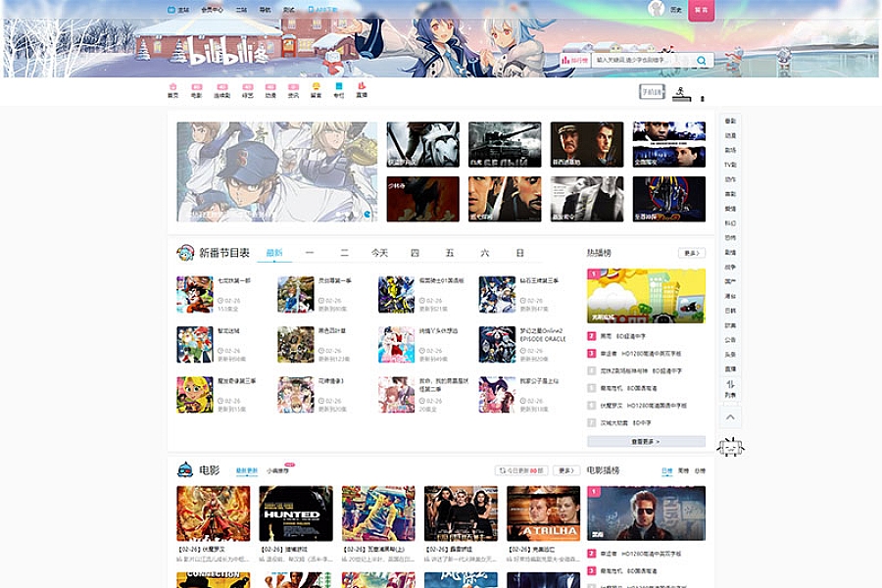
Task: Click the pink button at top right
Action: tap(701, 10)
